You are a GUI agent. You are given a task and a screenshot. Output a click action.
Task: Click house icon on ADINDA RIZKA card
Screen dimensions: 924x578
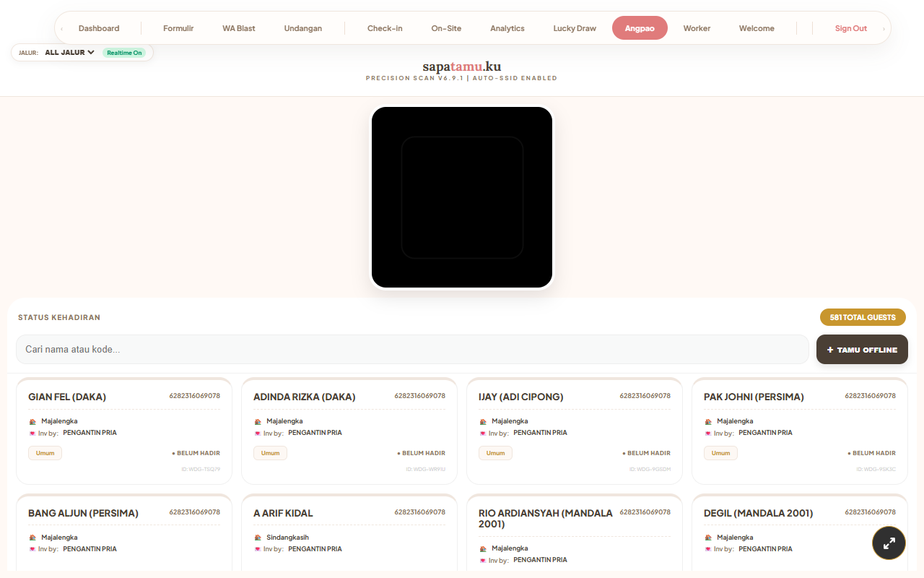click(258, 421)
